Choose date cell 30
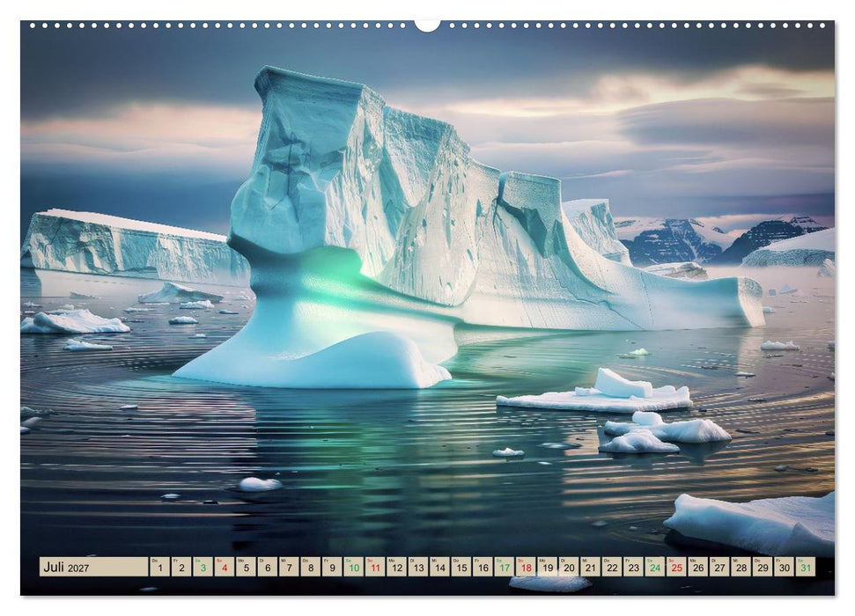This screenshot has width=855, height=616. tap(785, 567)
